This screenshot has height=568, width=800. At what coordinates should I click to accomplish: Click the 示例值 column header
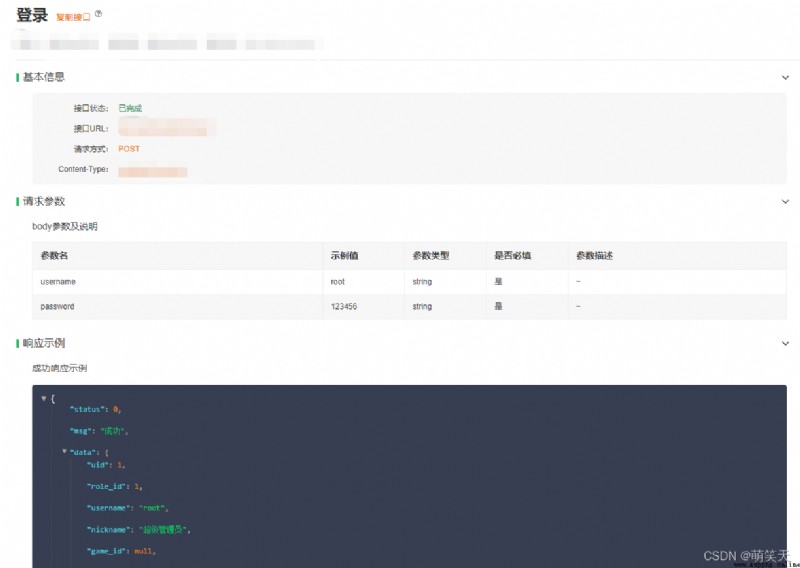pos(344,256)
